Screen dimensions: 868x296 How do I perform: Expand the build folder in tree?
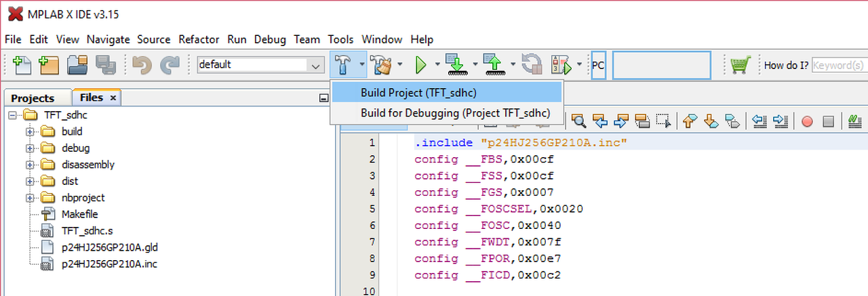30,131
